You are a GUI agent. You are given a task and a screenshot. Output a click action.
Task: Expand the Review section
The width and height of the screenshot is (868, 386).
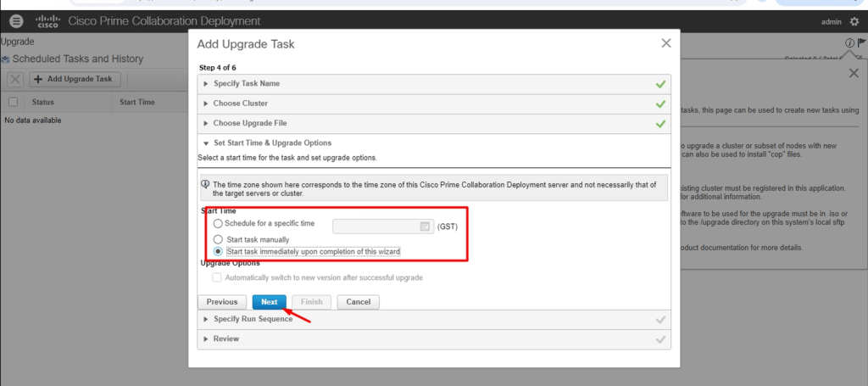click(x=225, y=339)
